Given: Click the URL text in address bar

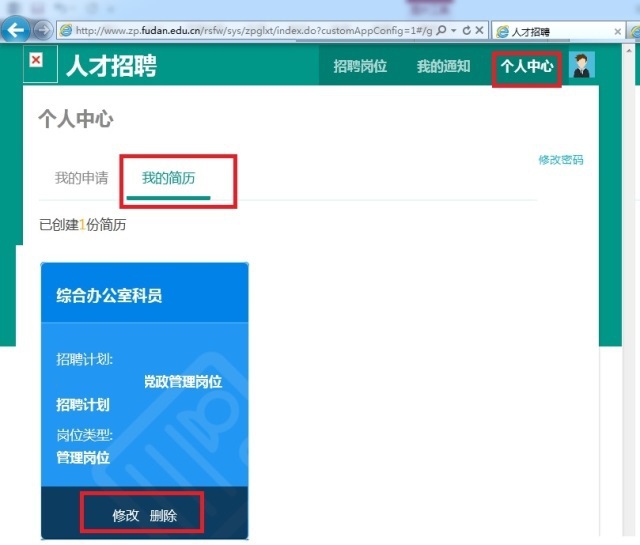Looking at the screenshot, I should coord(250,31).
